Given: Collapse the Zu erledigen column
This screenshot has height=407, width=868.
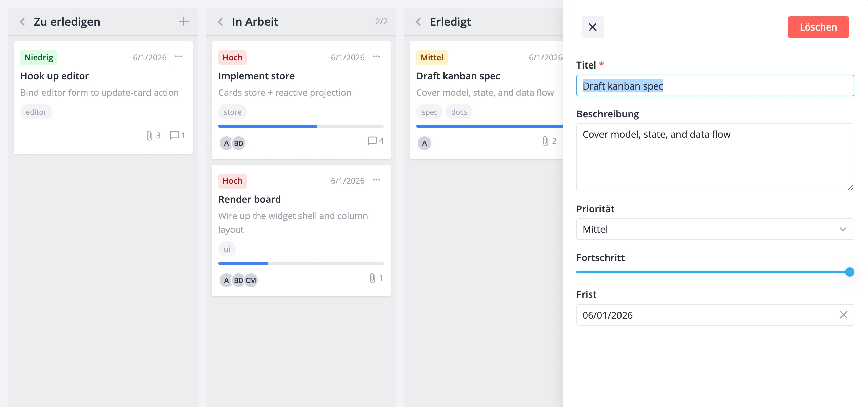Looking at the screenshot, I should click(x=22, y=22).
